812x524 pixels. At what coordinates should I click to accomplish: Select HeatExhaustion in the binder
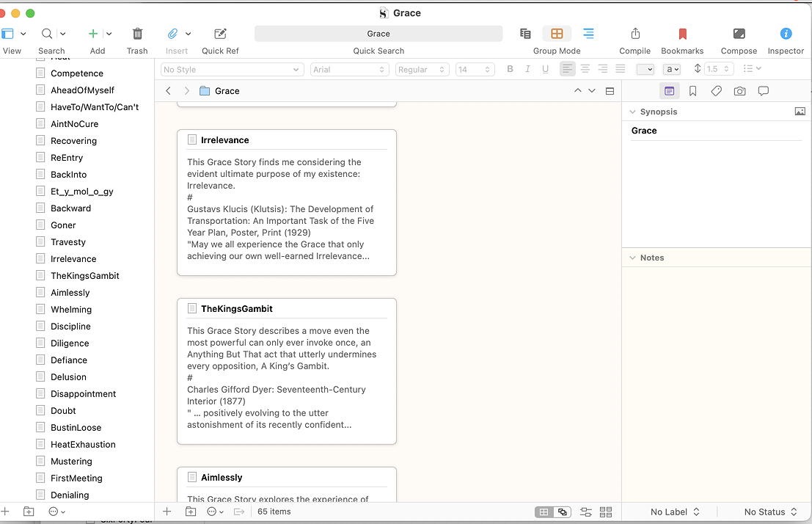83,444
